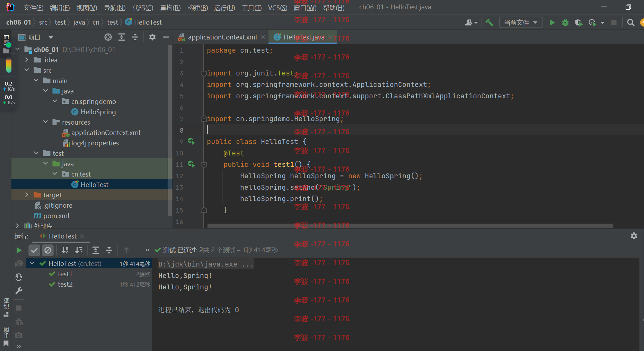Click the camera dump threads icon
Viewport: 644px width, 351px height.
(19, 335)
